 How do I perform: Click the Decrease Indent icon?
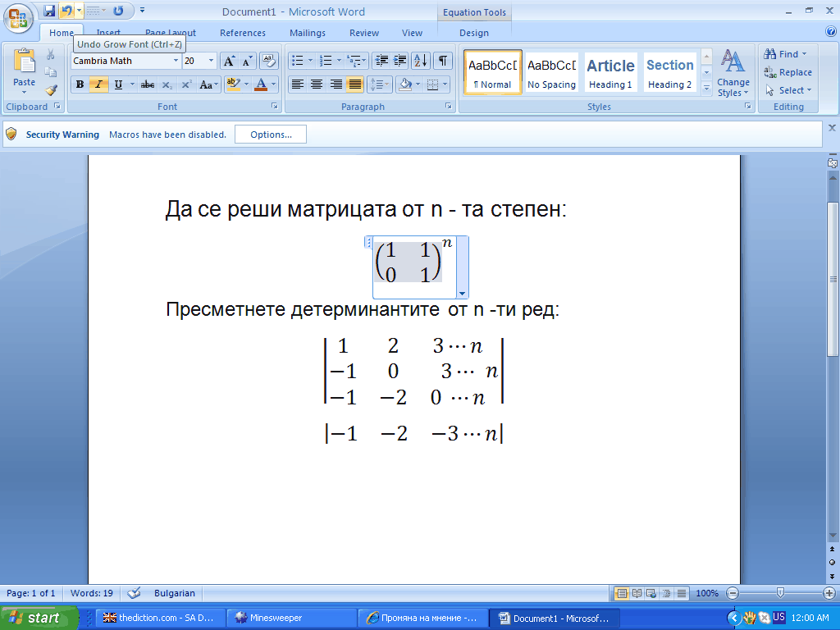(381, 61)
